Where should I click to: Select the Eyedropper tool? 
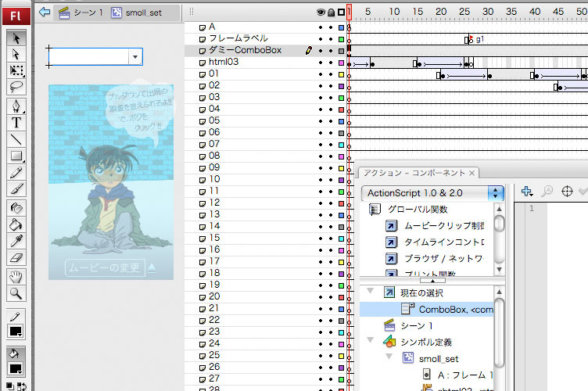coord(16,241)
